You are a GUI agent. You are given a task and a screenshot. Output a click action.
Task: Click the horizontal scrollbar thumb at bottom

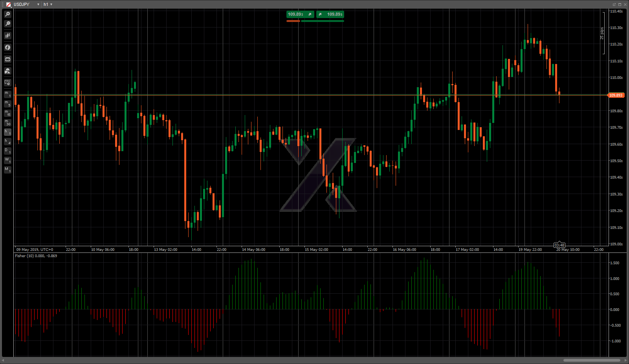pyautogui.click(x=591, y=360)
